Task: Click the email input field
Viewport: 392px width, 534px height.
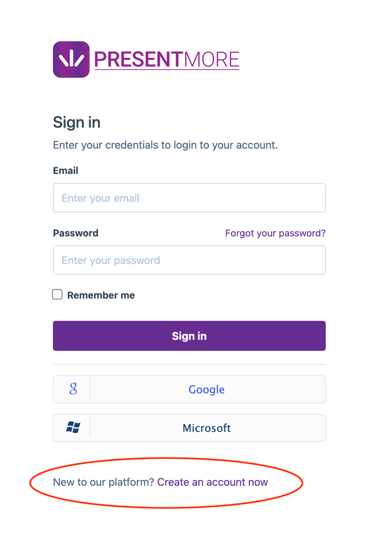Action: click(189, 198)
